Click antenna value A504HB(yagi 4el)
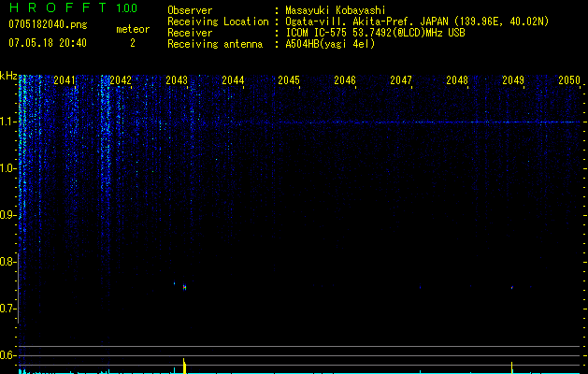 point(330,44)
